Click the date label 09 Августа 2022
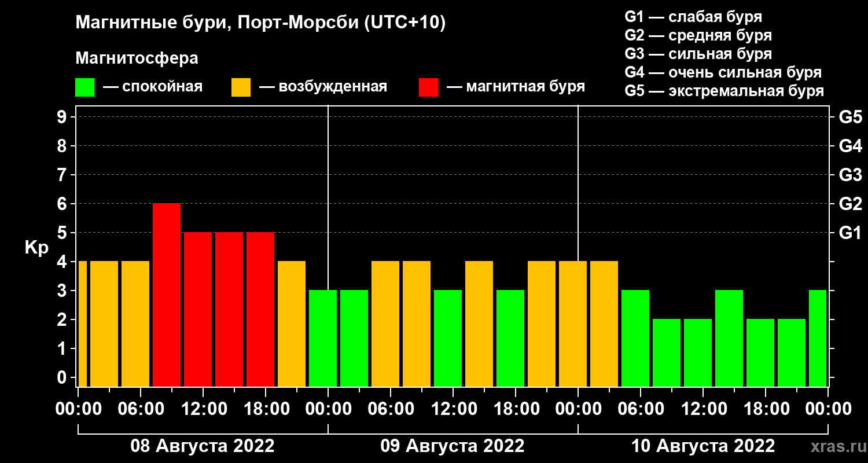This screenshot has width=868, height=463. pos(453,446)
